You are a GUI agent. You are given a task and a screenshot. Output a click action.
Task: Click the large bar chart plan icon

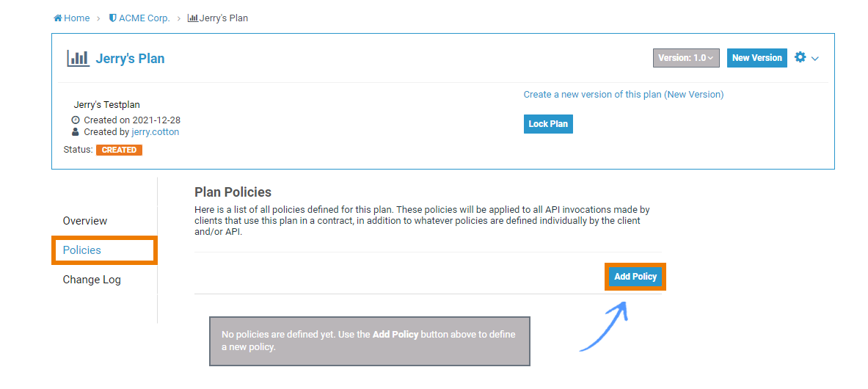[x=78, y=59]
